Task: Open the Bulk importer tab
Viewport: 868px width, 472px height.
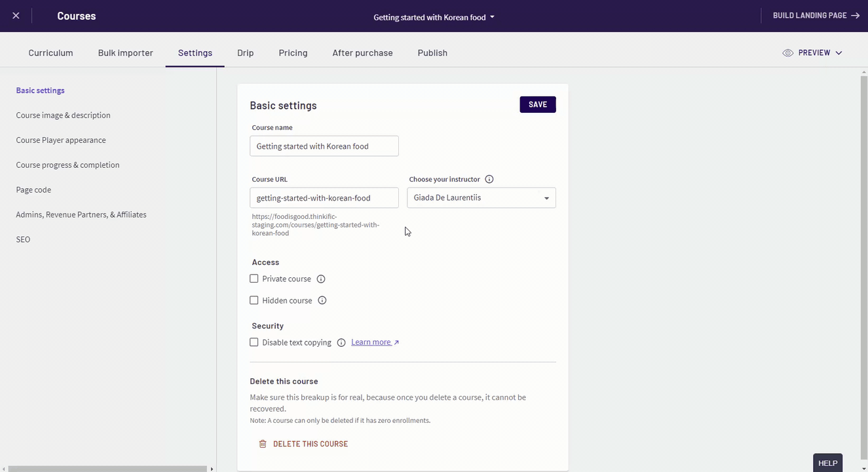Action: 126,53
